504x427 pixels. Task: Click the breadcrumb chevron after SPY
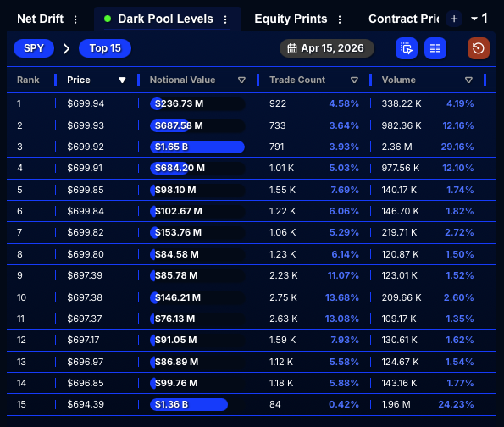click(66, 48)
